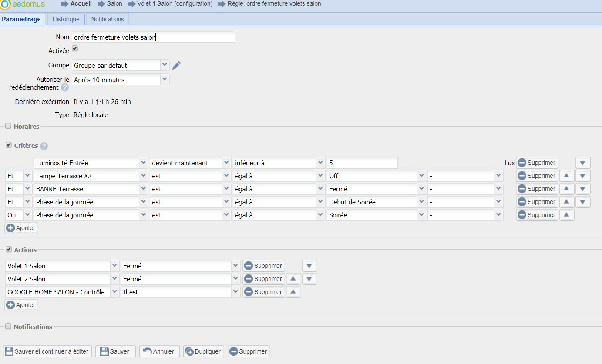602x364 pixels.
Task: Click the Annuler button
Action: click(160, 351)
